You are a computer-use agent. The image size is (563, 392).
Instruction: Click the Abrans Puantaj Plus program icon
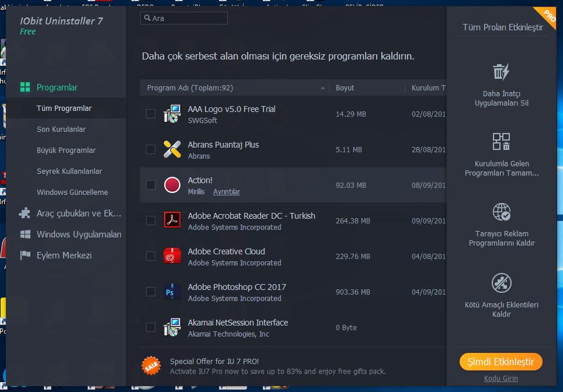pos(172,149)
